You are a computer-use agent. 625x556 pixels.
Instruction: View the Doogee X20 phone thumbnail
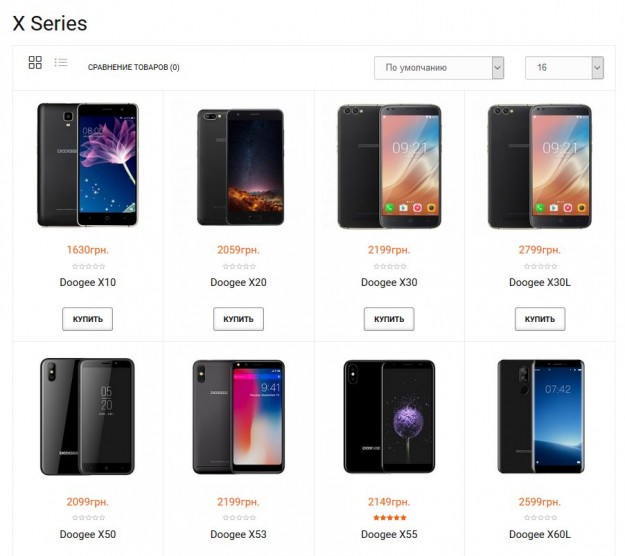click(240, 167)
